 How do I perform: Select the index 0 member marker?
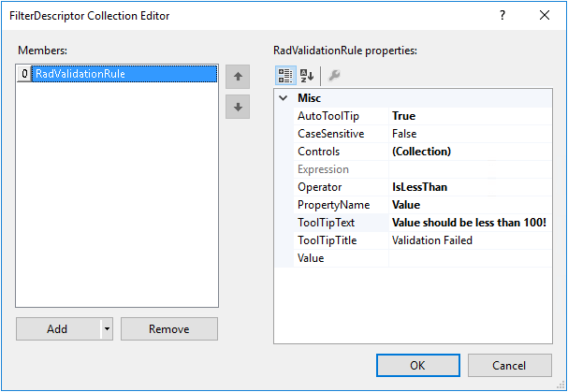point(24,74)
